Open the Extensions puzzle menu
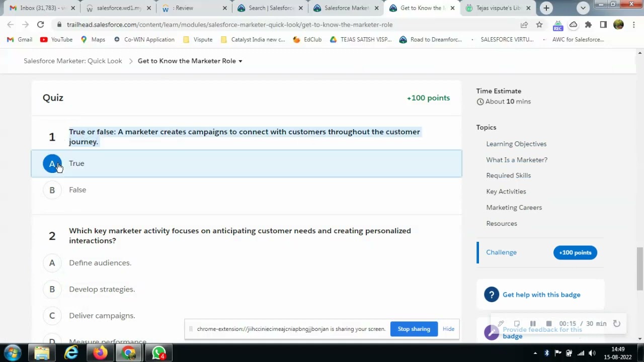The height and width of the screenshot is (362, 644). click(x=588, y=25)
